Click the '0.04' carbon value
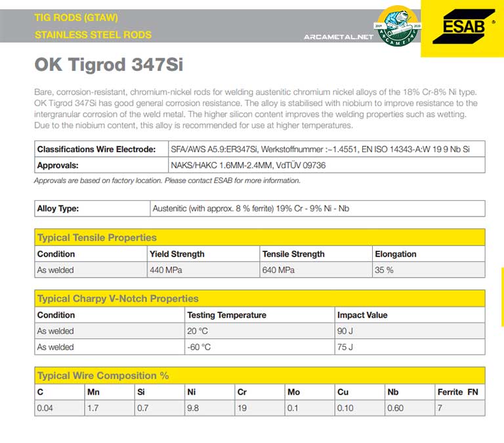This screenshot has width=504, height=443. 45,408
